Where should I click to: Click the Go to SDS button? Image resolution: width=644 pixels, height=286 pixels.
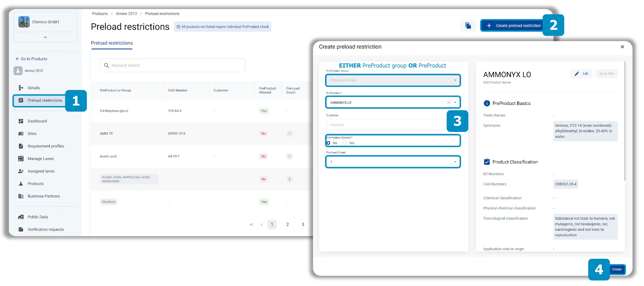click(607, 74)
